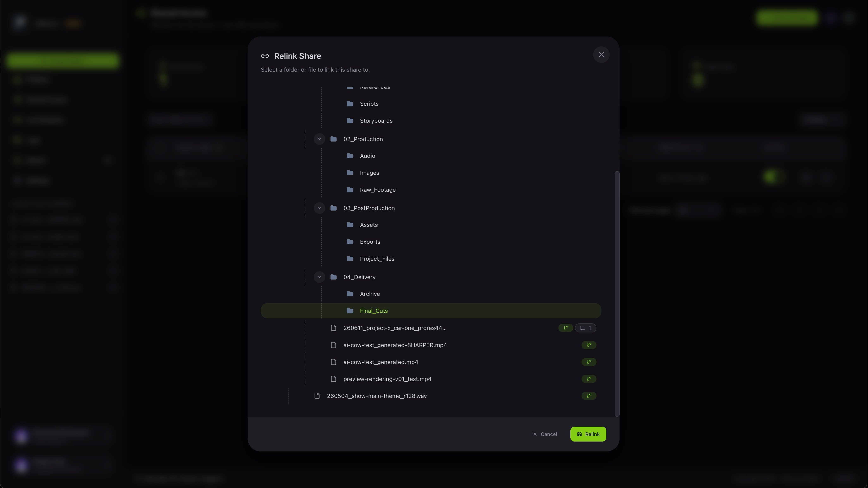Click the 03_PostProduction folder icon

tap(334, 208)
